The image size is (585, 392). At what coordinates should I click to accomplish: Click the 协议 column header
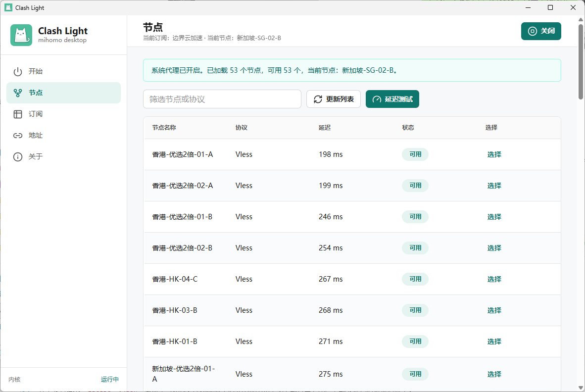tap(242, 128)
